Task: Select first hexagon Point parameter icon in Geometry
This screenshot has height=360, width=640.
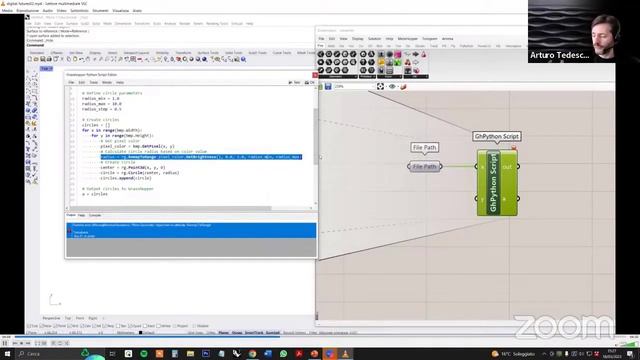Action: (x=321, y=54)
